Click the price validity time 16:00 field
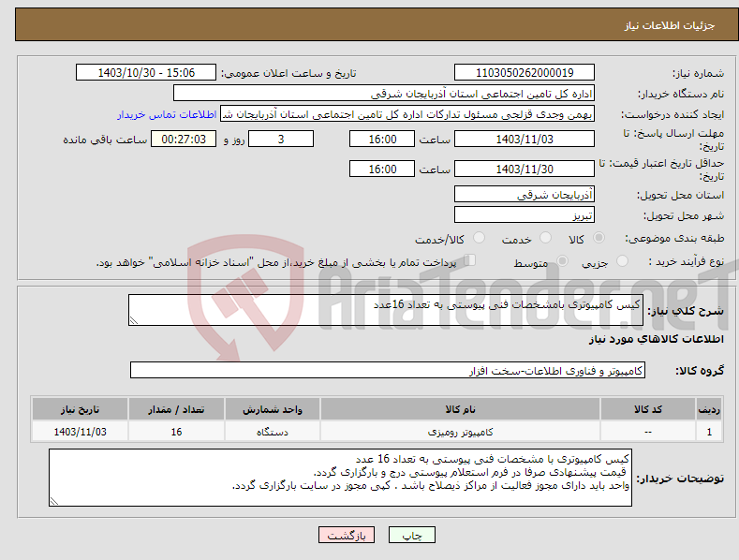 pos(382,169)
